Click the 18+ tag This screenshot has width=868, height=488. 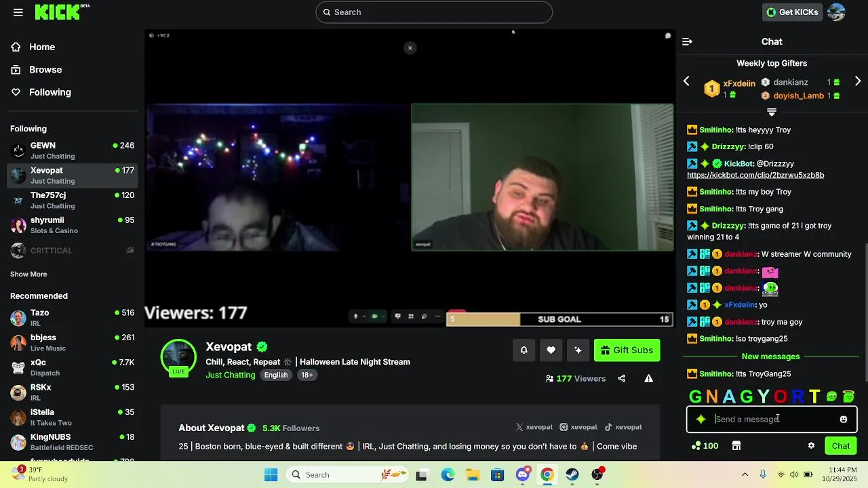pos(307,375)
